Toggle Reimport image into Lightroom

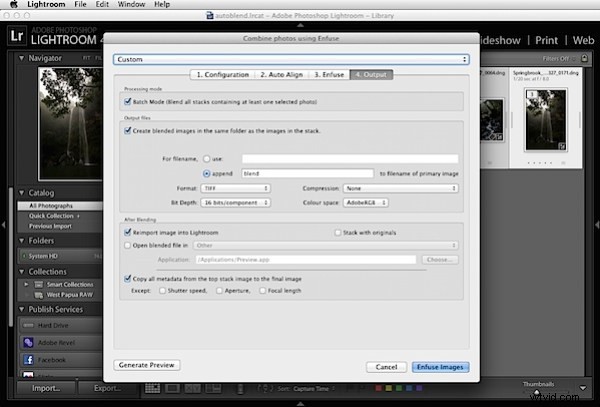tap(128, 232)
